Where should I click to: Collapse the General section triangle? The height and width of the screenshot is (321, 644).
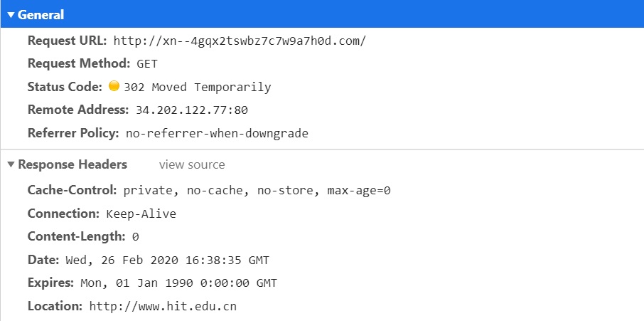point(11,15)
